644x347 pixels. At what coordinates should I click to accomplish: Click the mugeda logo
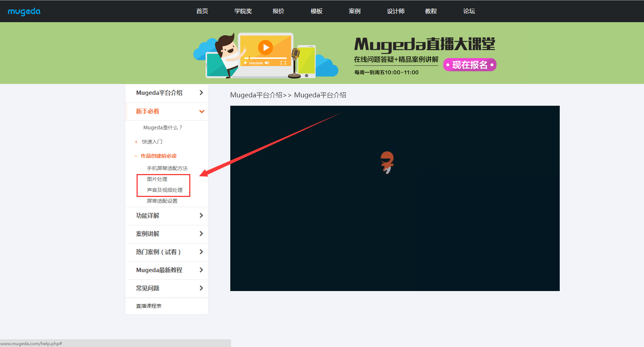(24, 12)
